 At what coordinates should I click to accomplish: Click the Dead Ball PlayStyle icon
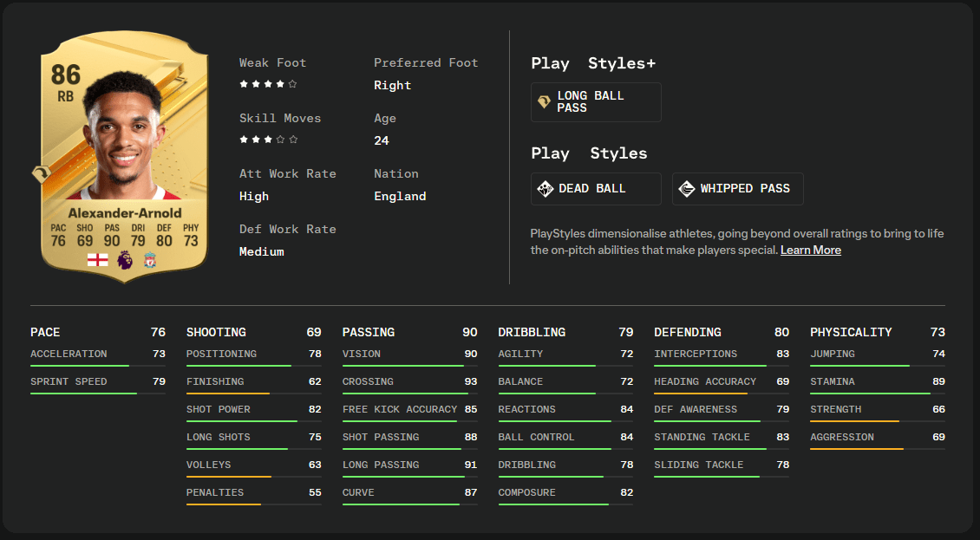pos(546,189)
